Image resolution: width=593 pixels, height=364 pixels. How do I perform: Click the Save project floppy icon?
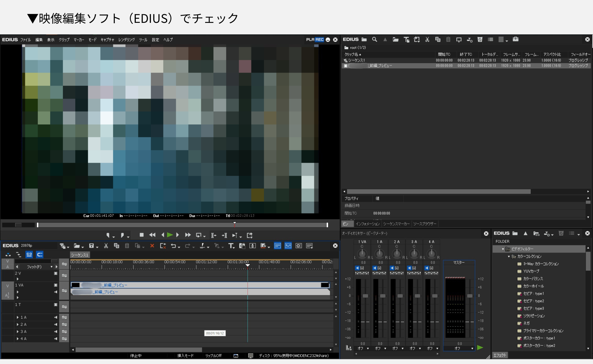[x=92, y=246]
